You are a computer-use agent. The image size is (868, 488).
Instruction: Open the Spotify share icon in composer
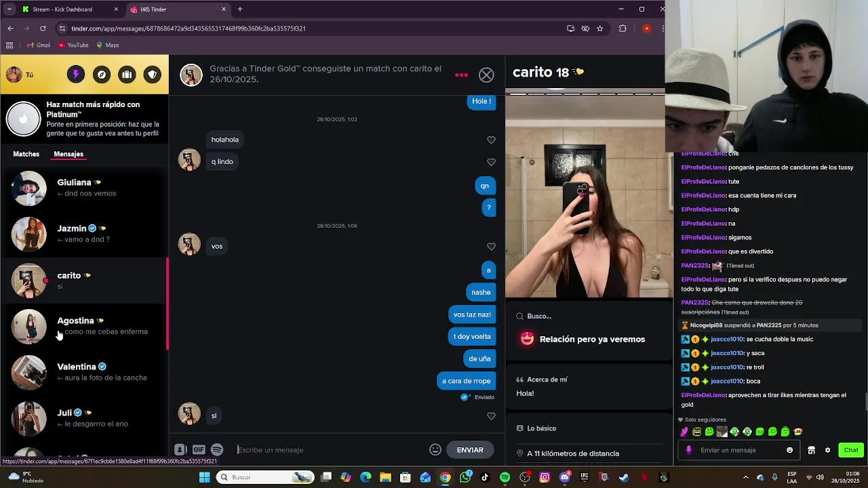pos(217,449)
